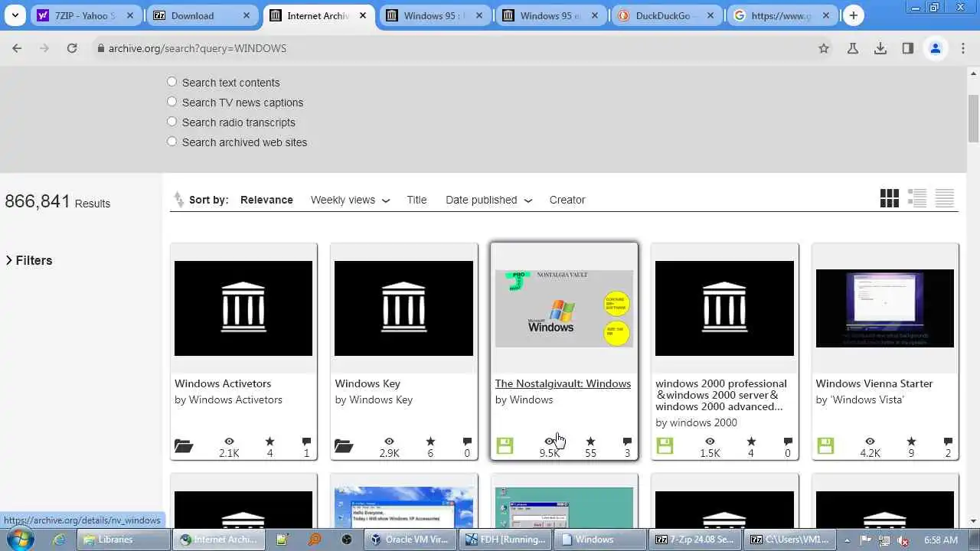Switch to compact list view icon
The image size is (980, 551).
[x=945, y=199]
